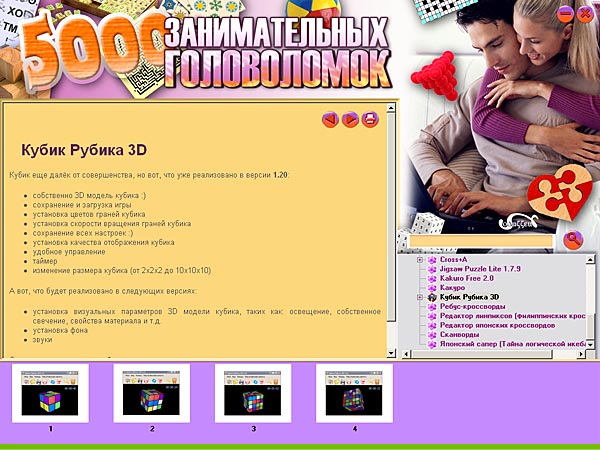Open Сканворды in the program tree
Image resolution: width=600 pixels, height=450 pixels.
point(463,333)
